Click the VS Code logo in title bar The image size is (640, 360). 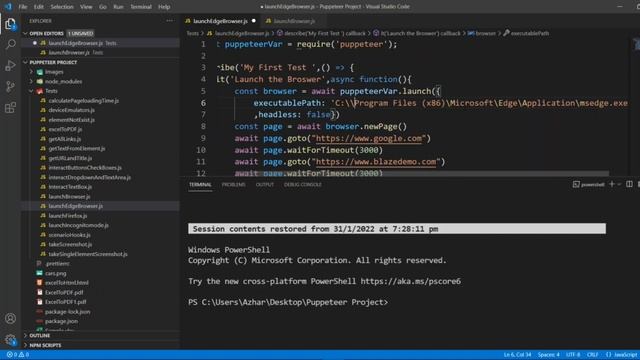point(8,7)
